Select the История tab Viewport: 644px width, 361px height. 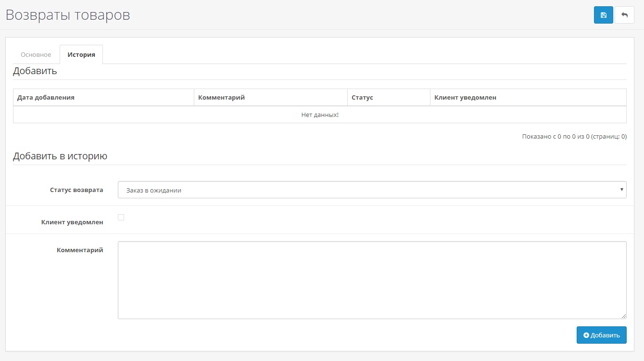click(81, 54)
